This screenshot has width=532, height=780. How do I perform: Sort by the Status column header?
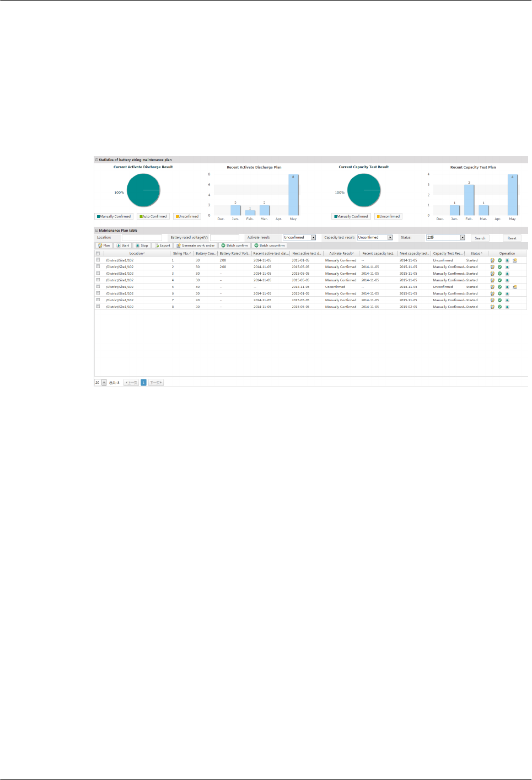[x=476, y=254]
